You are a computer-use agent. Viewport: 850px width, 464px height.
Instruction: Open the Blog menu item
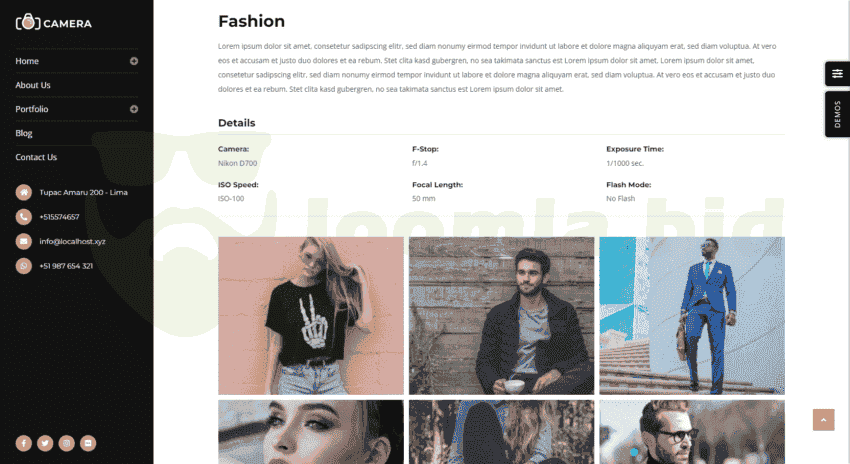[24, 133]
